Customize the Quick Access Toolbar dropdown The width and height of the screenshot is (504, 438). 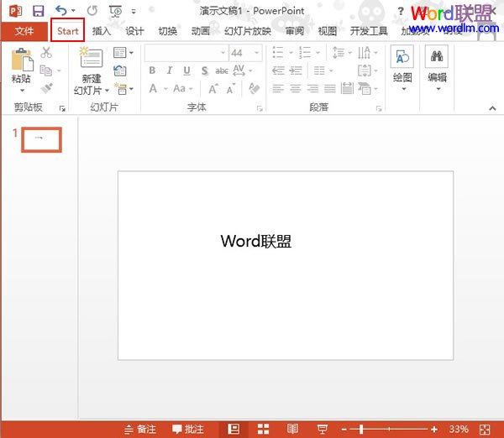[134, 12]
